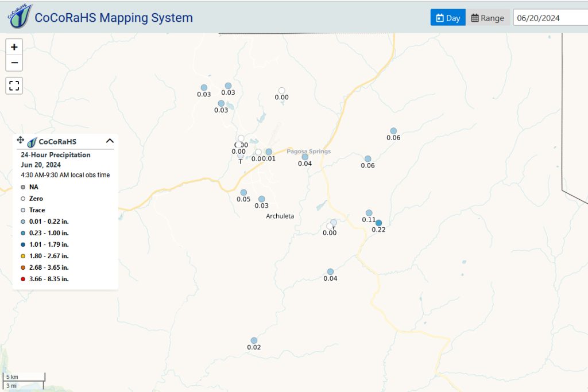Zoom out with the minus button
Screen dimensions: 588x392
coord(14,63)
